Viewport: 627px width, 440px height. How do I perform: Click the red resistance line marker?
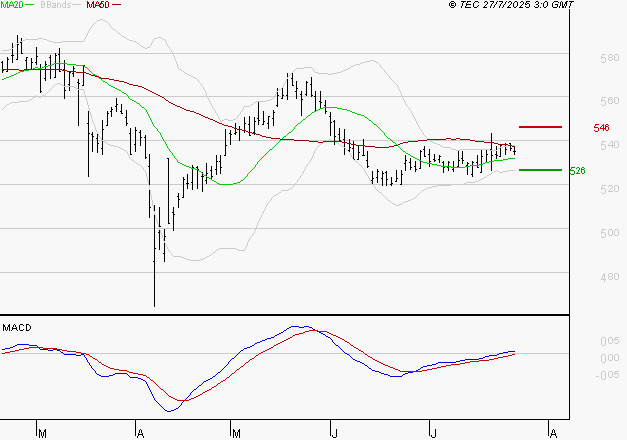click(540, 127)
